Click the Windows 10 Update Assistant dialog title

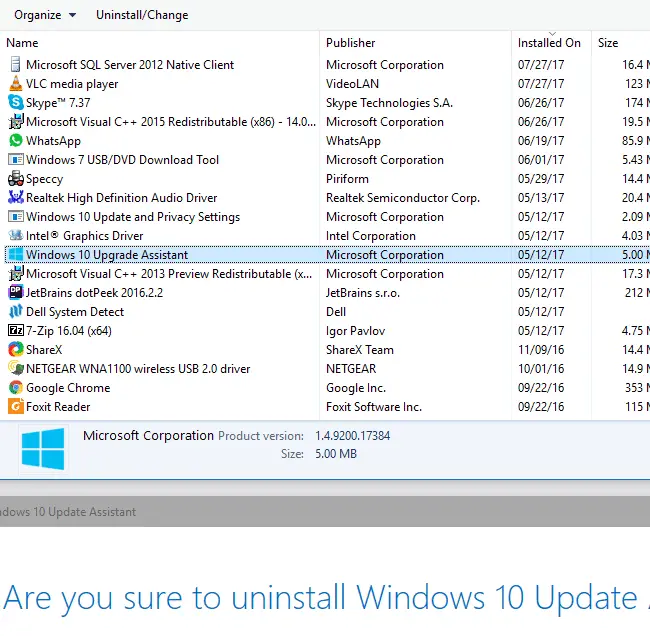point(68,512)
